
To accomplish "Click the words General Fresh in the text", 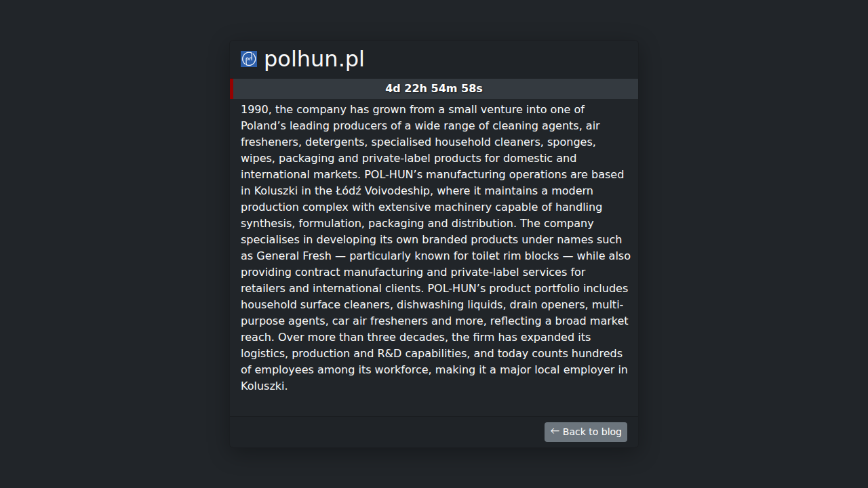I will (x=294, y=256).
